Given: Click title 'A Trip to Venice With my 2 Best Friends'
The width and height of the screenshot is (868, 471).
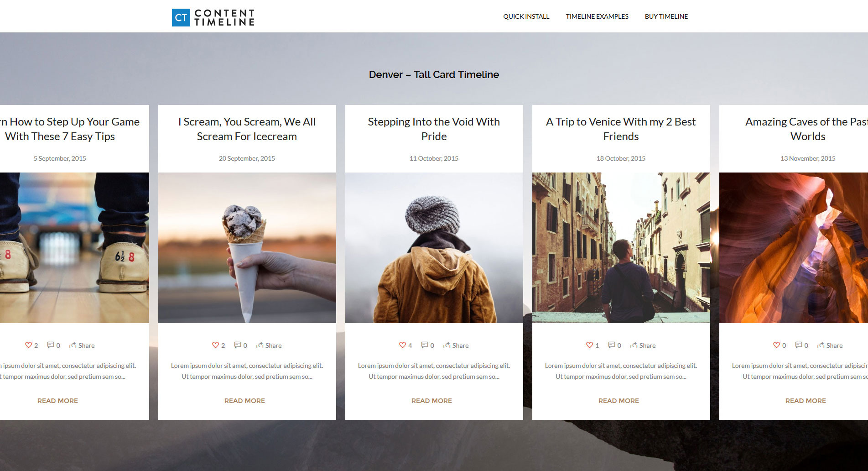Looking at the screenshot, I should pos(621,129).
